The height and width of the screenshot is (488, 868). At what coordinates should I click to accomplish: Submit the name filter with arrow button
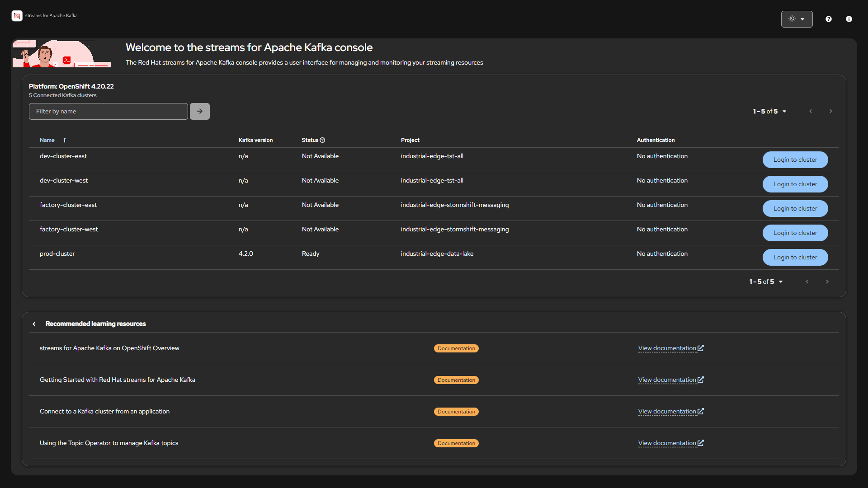(200, 111)
